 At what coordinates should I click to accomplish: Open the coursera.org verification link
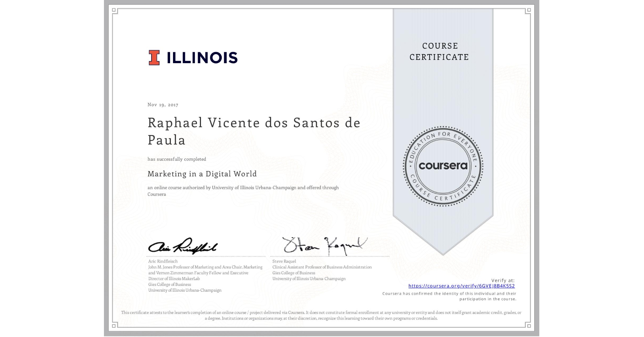tap(462, 286)
